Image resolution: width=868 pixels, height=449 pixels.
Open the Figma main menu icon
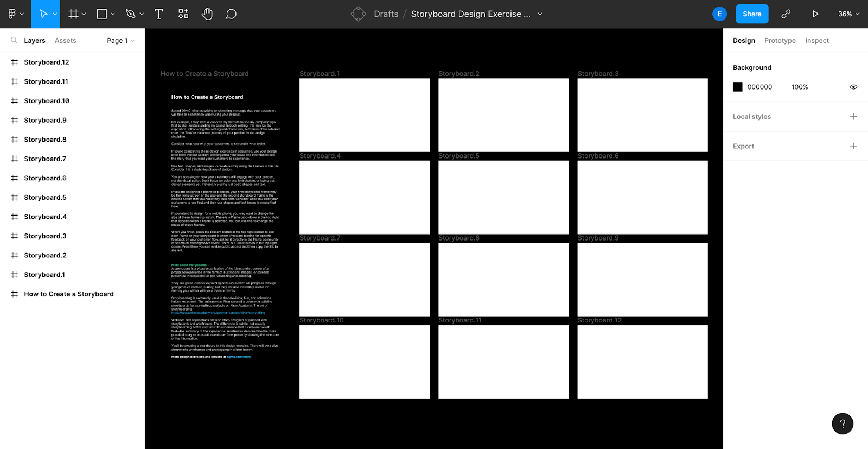12,14
